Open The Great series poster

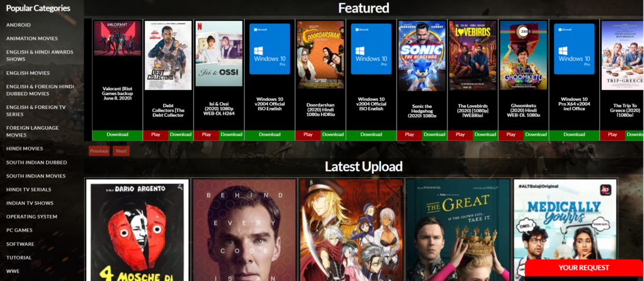coord(458,230)
